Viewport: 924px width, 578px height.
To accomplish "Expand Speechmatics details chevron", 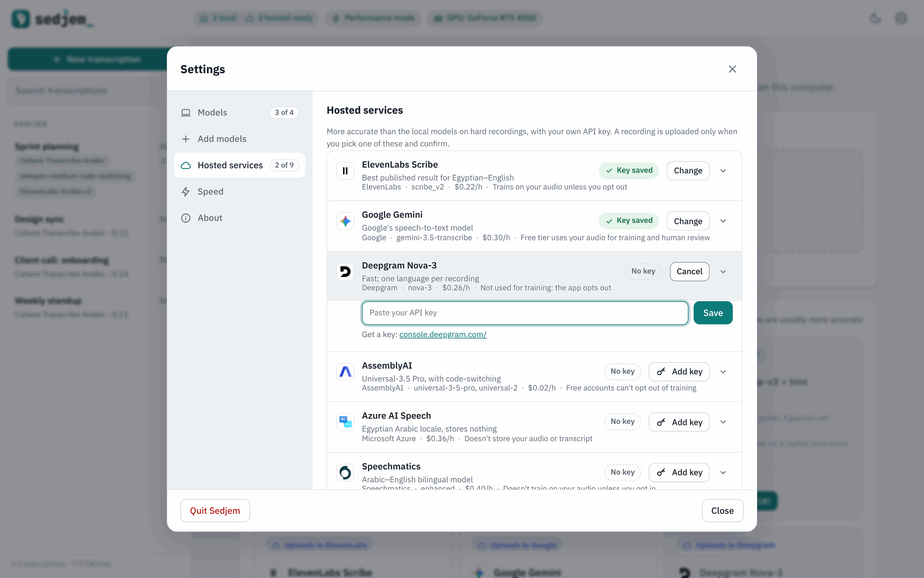I will click(x=723, y=472).
